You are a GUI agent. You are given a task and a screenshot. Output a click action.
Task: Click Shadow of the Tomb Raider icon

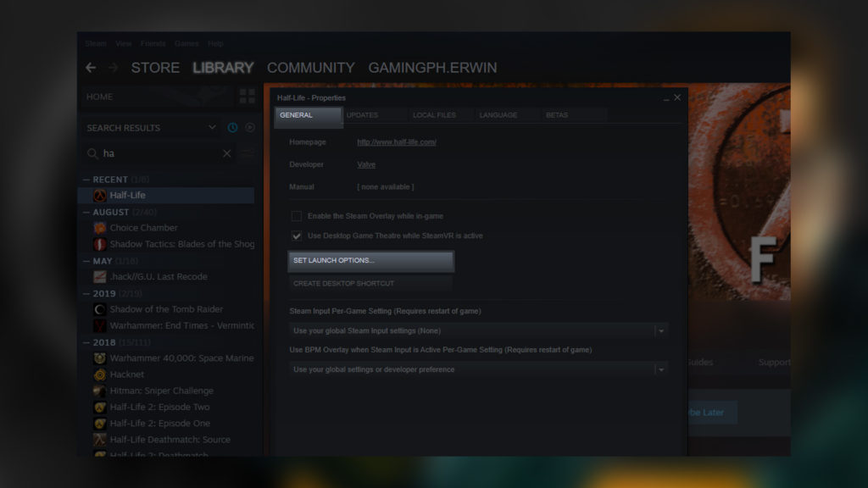(100, 309)
